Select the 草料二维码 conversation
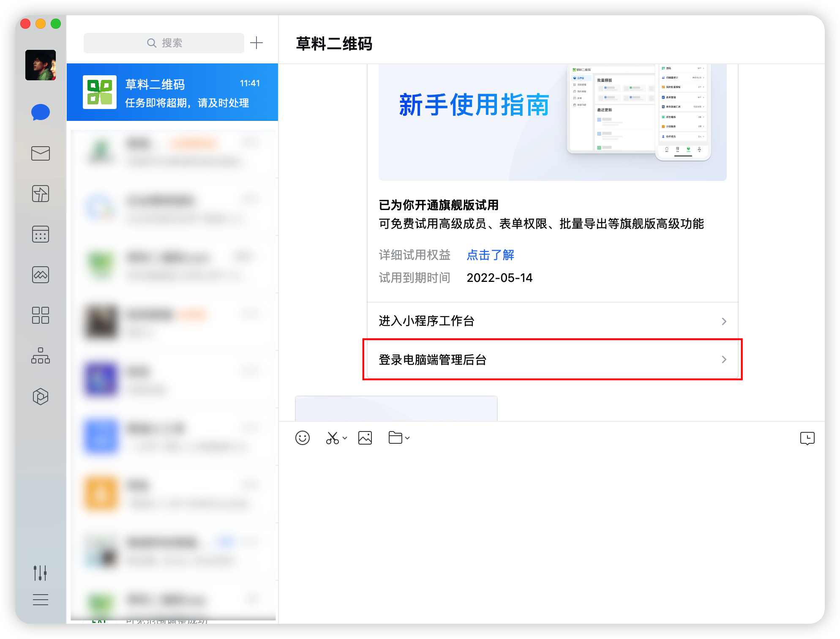This screenshot has width=840, height=639. (172, 92)
